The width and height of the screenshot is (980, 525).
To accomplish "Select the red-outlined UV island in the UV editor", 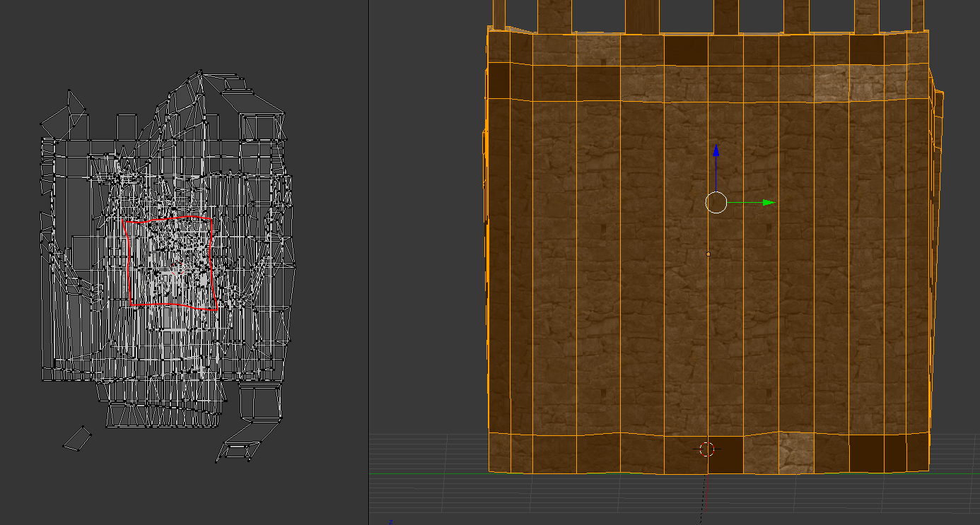I will click(x=170, y=263).
